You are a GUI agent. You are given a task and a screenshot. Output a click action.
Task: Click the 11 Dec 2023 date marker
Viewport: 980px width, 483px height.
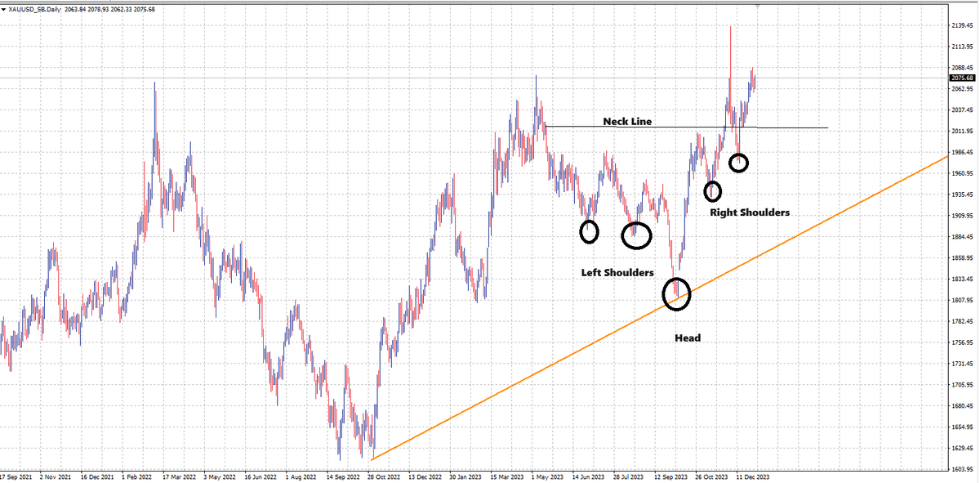752,475
